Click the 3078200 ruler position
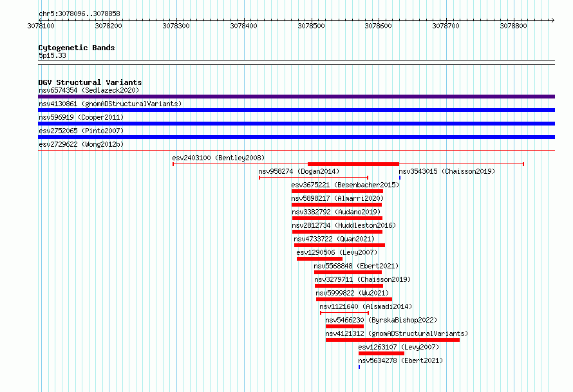The image size is (573, 392). coord(109,26)
